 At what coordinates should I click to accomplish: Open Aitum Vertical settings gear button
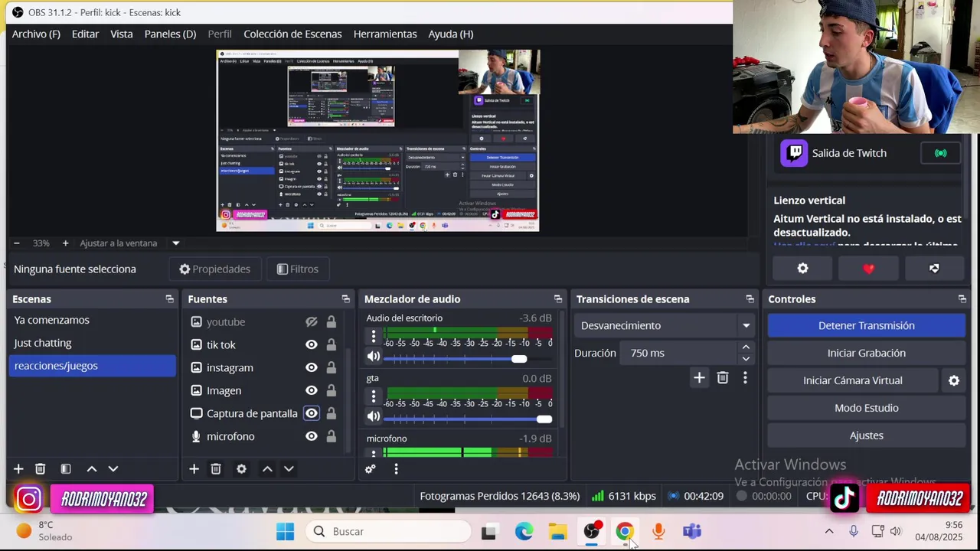point(802,268)
